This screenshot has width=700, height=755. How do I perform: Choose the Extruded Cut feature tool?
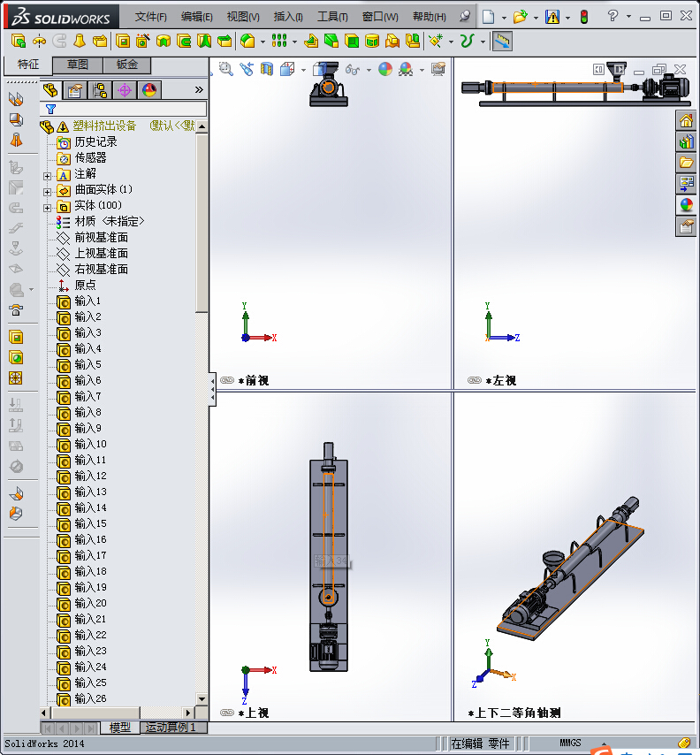tap(123, 41)
